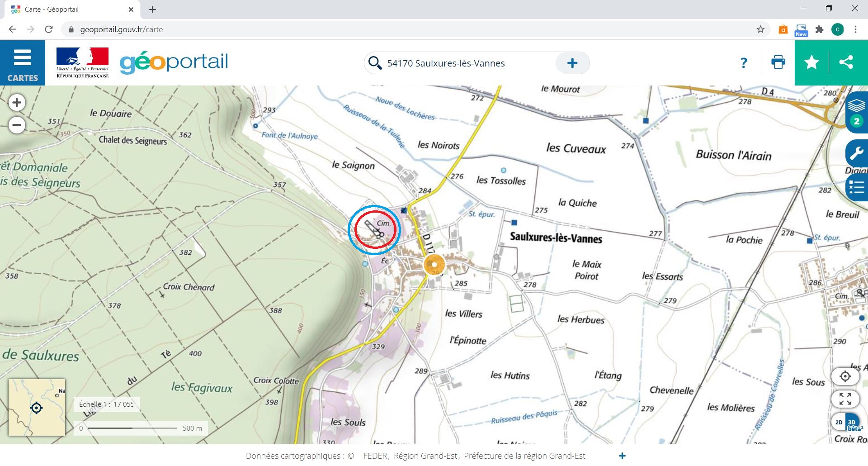The height and width of the screenshot is (466, 868).
Task: Go back in browser history
Action: (12, 29)
